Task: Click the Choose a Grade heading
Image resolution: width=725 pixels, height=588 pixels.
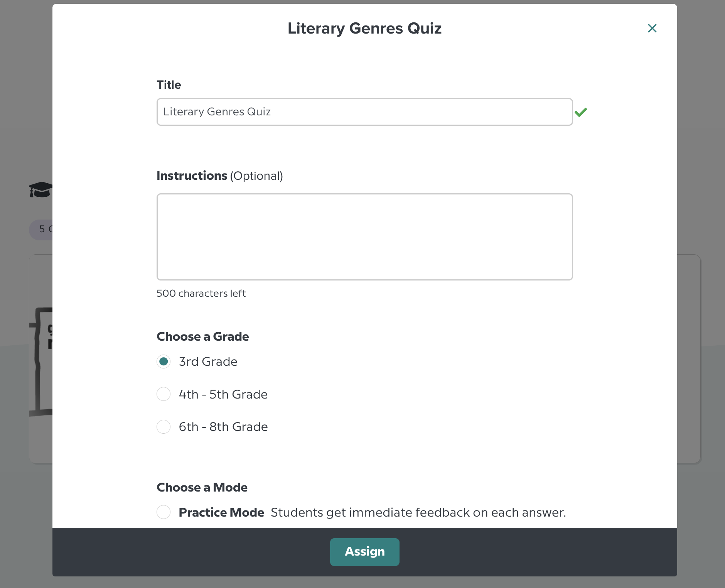Action: pyautogui.click(x=202, y=336)
